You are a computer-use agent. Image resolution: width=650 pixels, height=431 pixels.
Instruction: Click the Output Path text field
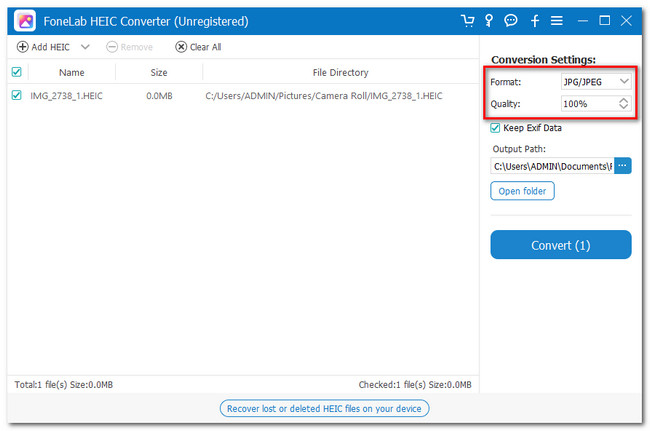[x=552, y=166]
